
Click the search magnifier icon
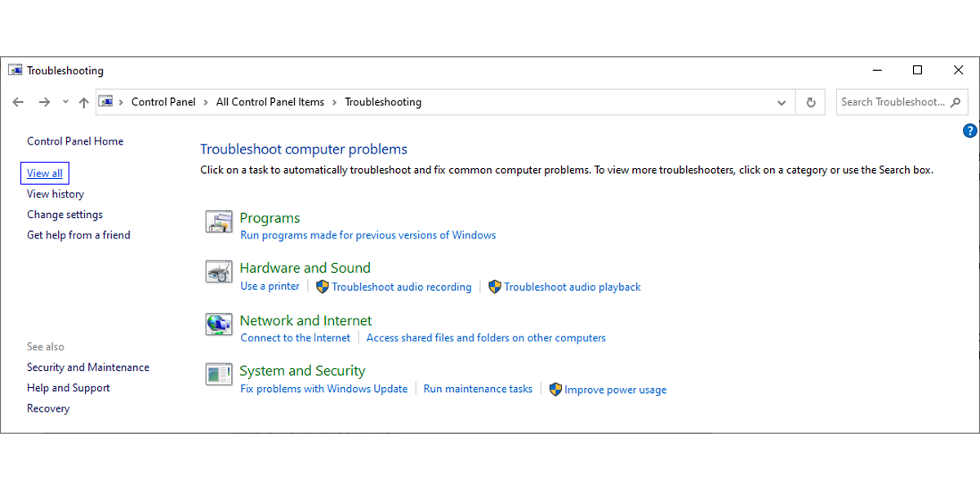tap(955, 101)
